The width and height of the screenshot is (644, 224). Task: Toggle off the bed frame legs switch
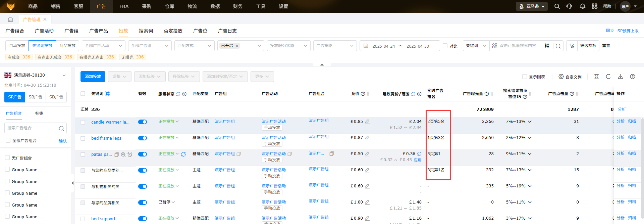143,138
